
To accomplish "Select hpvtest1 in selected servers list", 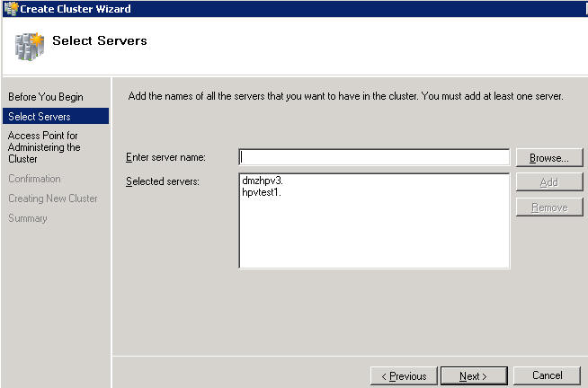I will pos(262,192).
